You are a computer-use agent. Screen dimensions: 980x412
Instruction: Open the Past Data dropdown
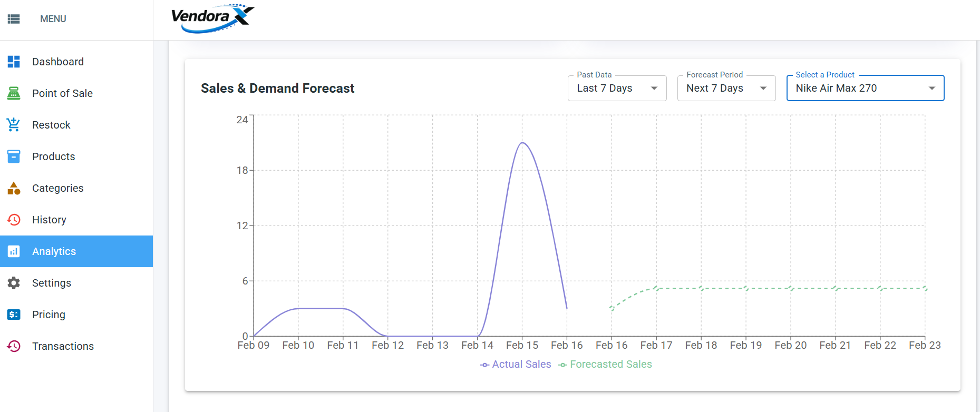pyautogui.click(x=617, y=88)
